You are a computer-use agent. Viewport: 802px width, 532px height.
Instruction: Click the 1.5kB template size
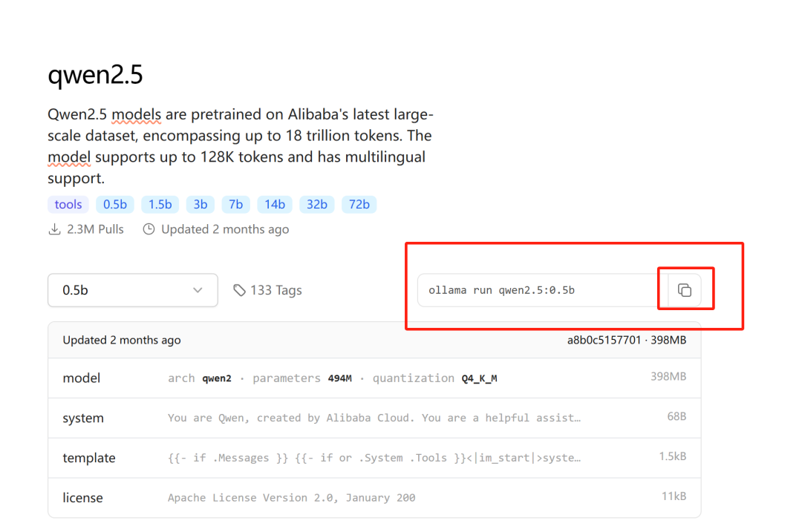673,456
